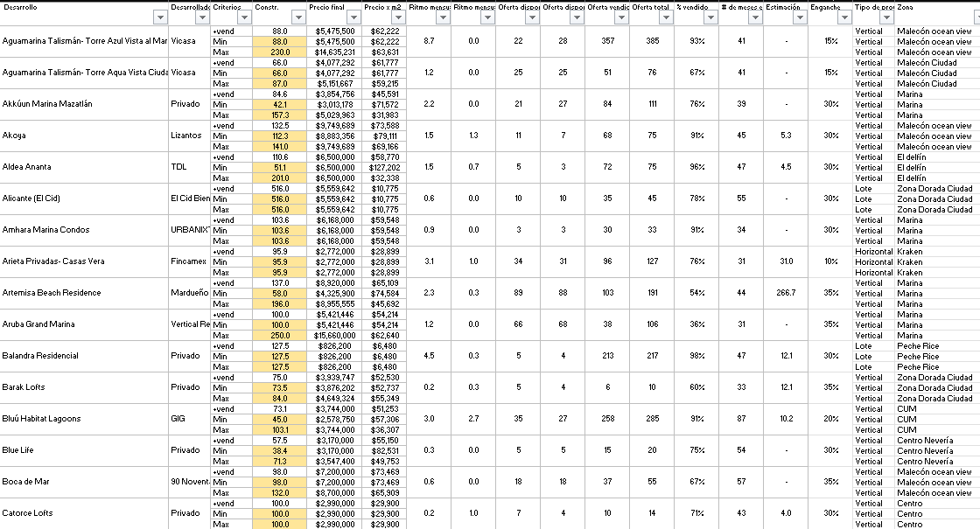Open the Desarrollo column filter dropdown
Viewport: 980px width, 529px height.
tap(159, 17)
